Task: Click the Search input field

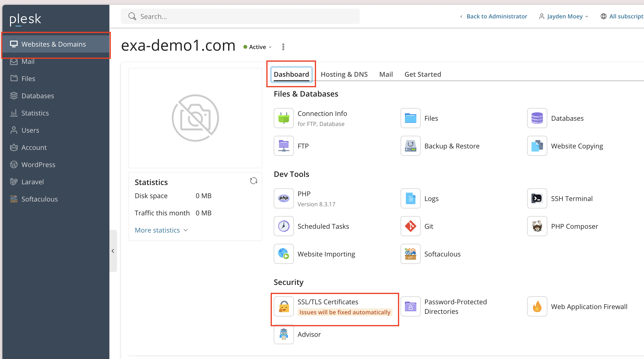Action: tap(240, 16)
